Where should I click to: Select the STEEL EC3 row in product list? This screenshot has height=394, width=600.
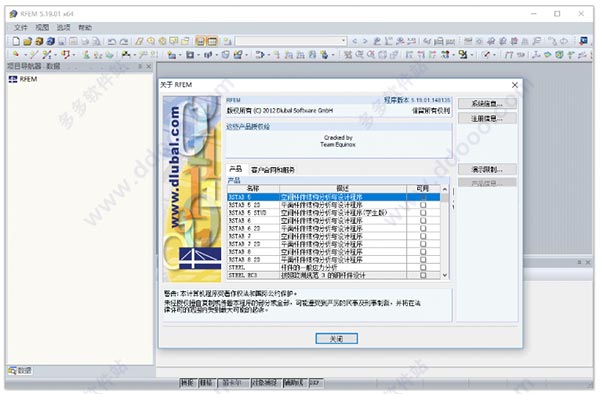(x=333, y=275)
